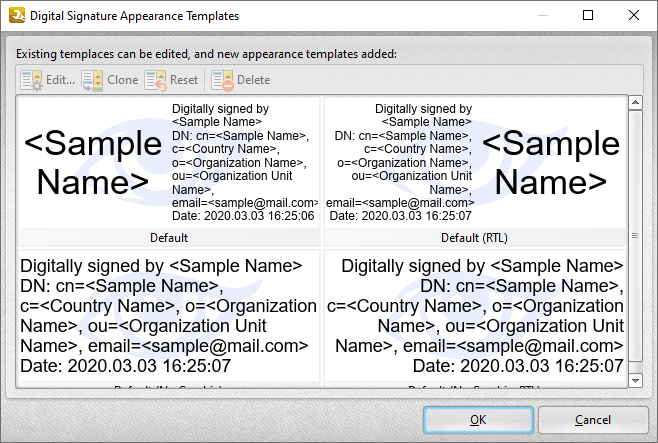Click the "Default (RTL)" template caption

475,238
